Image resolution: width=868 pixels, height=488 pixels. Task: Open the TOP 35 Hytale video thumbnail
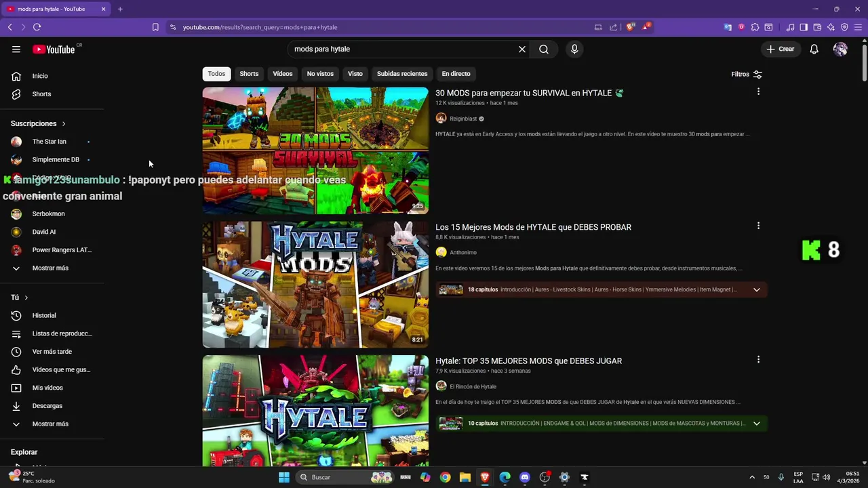315,411
